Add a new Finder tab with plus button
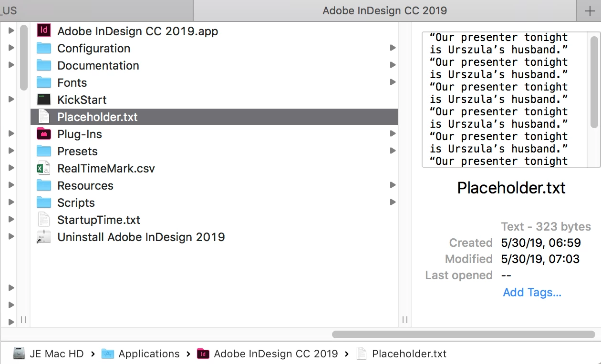This screenshot has height=364, width=601. pos(589,11)
